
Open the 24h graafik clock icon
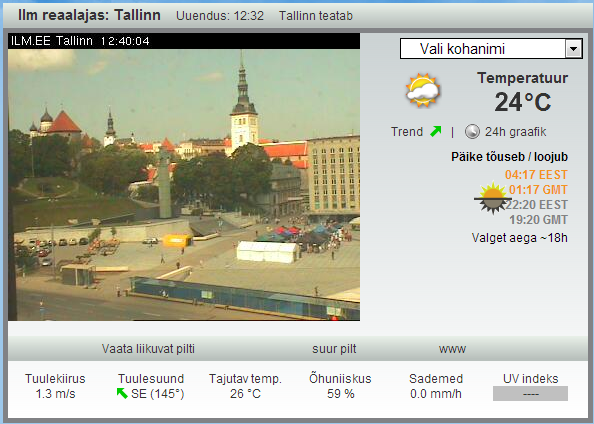472,131
